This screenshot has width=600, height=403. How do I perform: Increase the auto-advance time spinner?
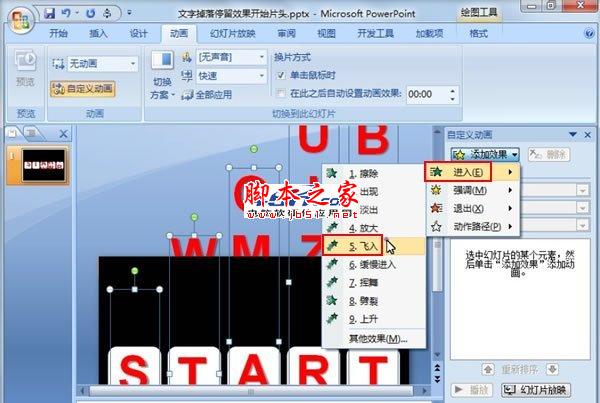453,91
